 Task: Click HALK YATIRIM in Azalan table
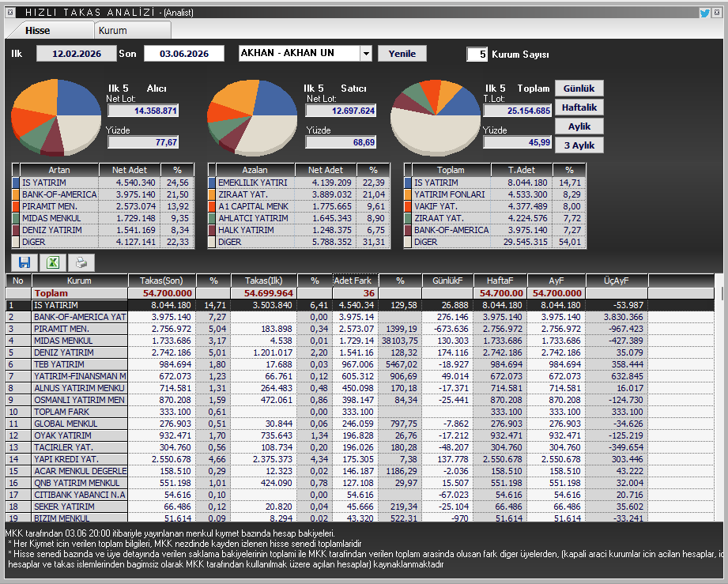[246, 230]
